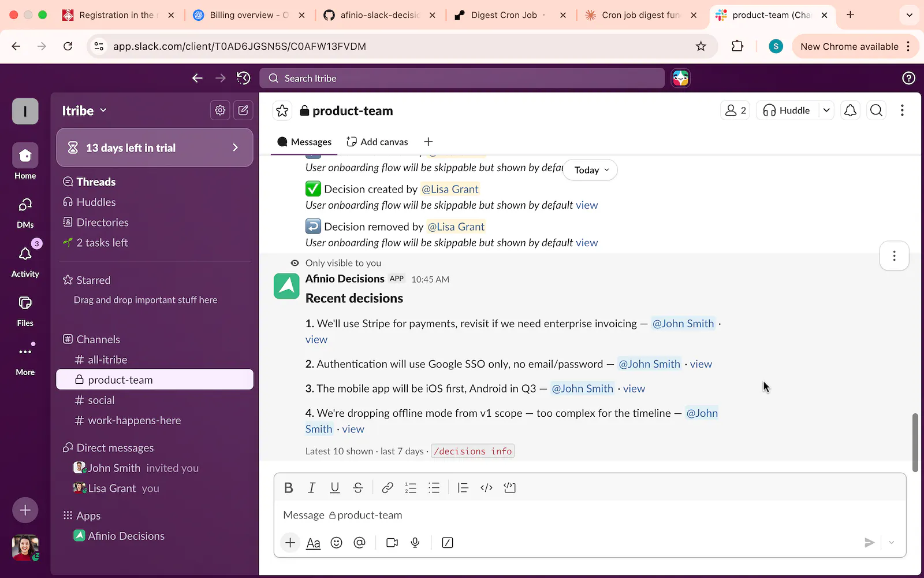924x578 pixels.
Task: Compose a new message
Action: tap(243, 110)
